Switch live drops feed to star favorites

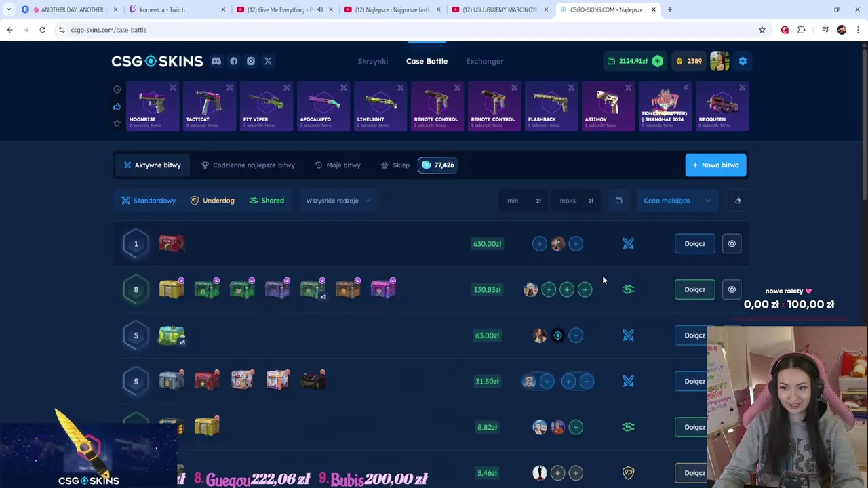117,123
